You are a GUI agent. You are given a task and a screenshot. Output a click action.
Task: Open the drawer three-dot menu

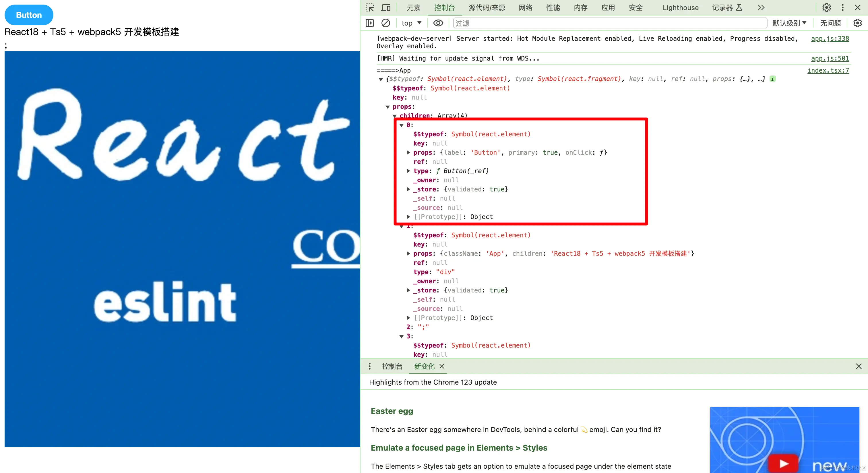click(370, 366)
